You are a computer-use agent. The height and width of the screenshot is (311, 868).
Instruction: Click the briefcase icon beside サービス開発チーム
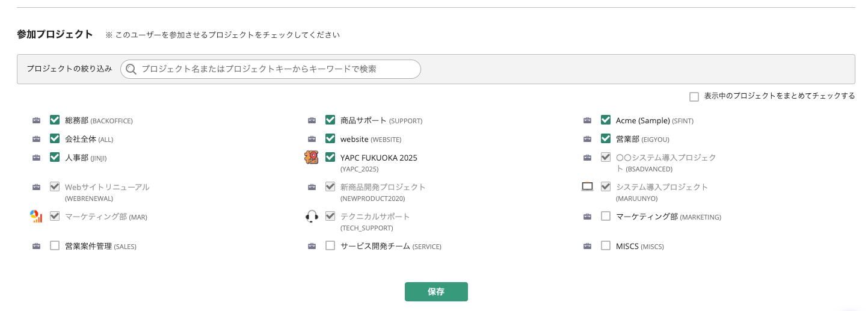[312, 246]
